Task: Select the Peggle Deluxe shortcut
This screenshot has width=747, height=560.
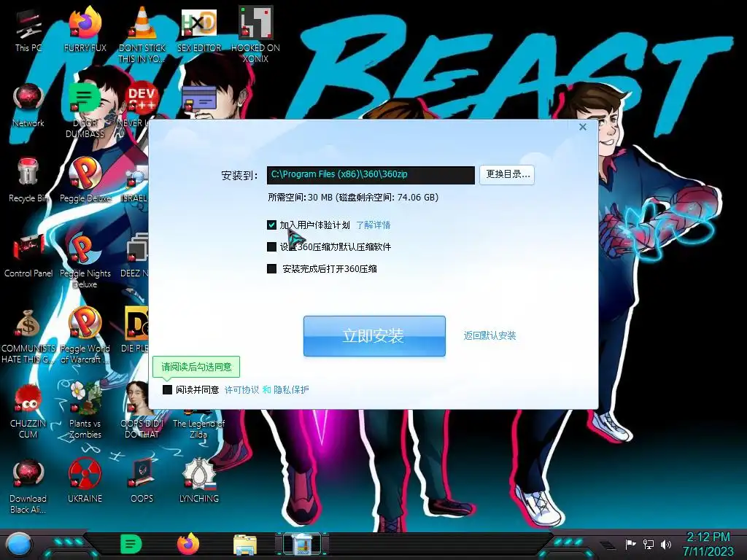Action: click(x=85, y=181)
